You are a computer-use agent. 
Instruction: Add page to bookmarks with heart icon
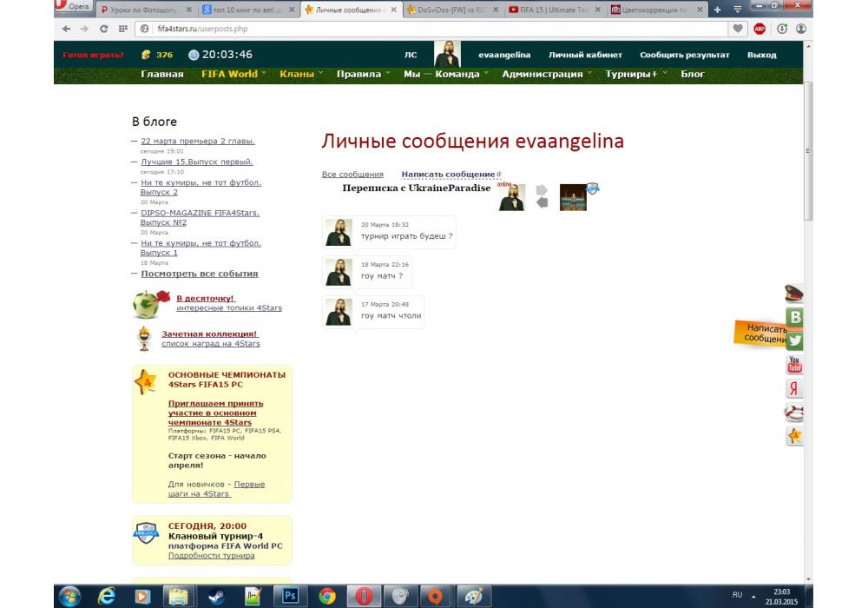[738, 29]
